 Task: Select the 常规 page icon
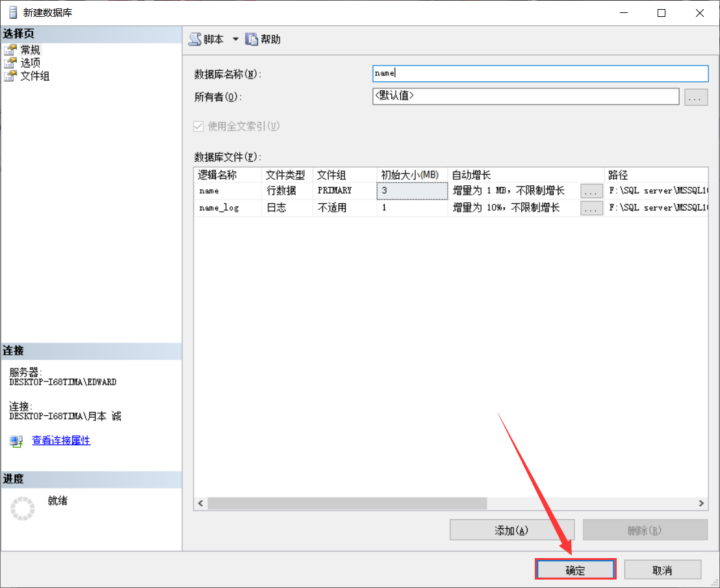10,49
